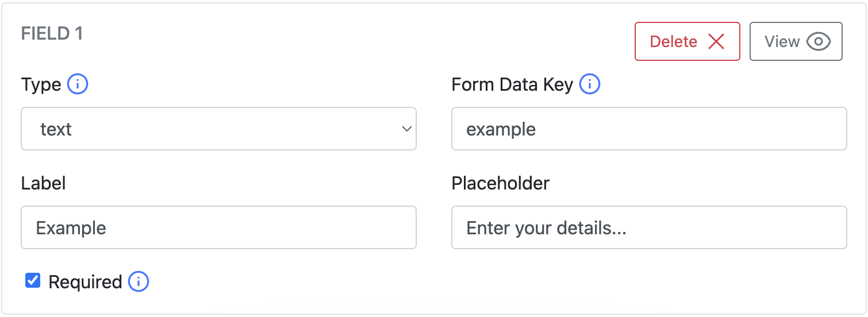The image size is (868, 317).
Task: Click into the Label input containing Example
Action: click(218, 227)
